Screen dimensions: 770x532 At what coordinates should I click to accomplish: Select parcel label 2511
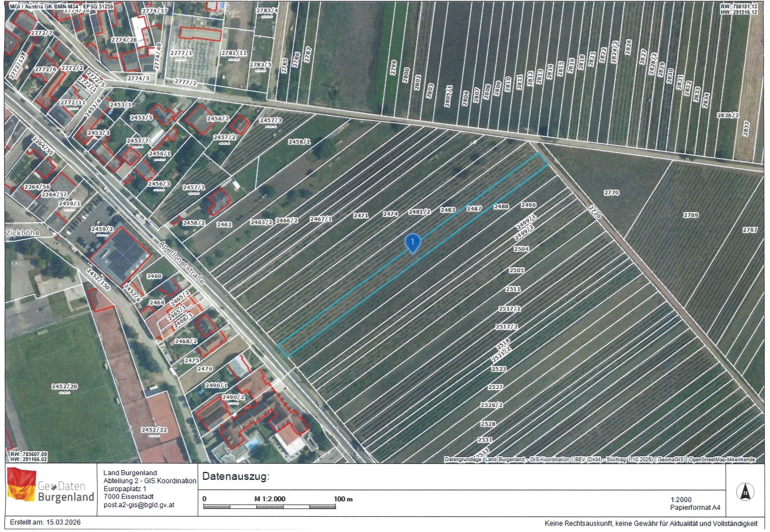[513, 289]
